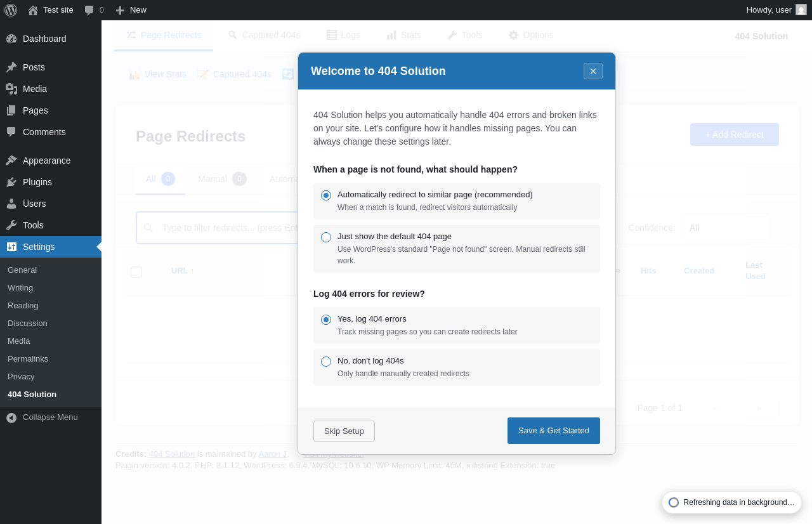Click the chart icon beside View Stats
The height and width of the screenshot is (524, 812).
[x=134, y=75]
